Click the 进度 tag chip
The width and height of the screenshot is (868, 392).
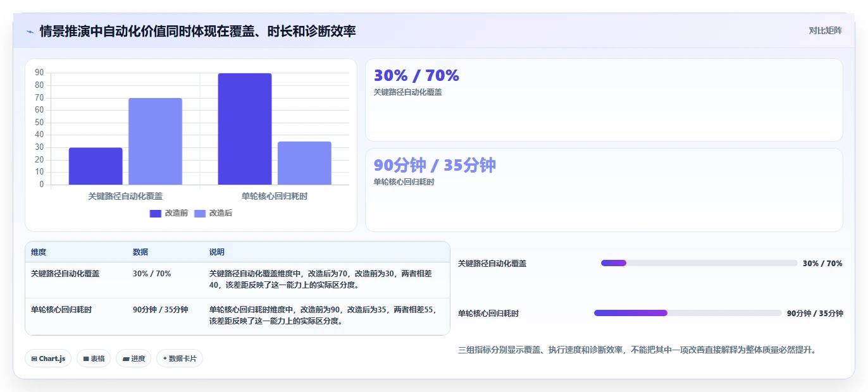pos(133,358)
